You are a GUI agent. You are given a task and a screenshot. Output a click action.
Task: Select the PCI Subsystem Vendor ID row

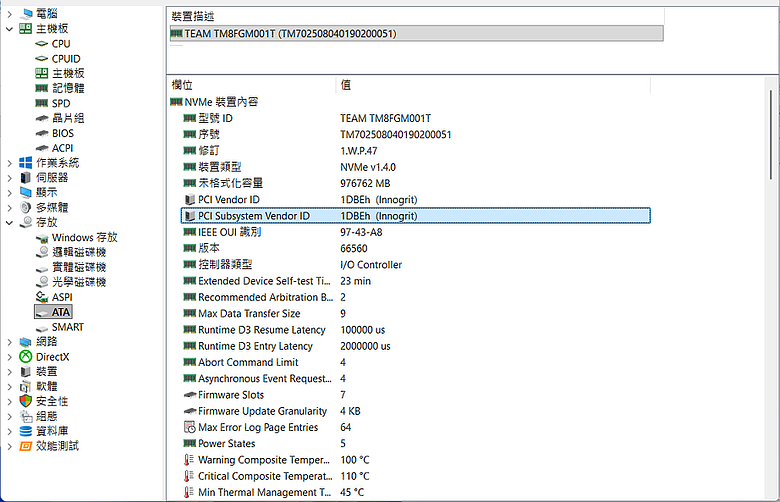point(416,216)
